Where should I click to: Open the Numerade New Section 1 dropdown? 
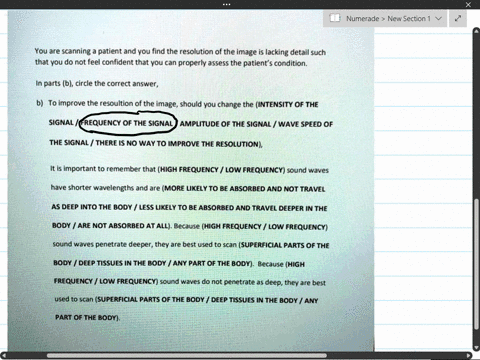coord(385,18)
